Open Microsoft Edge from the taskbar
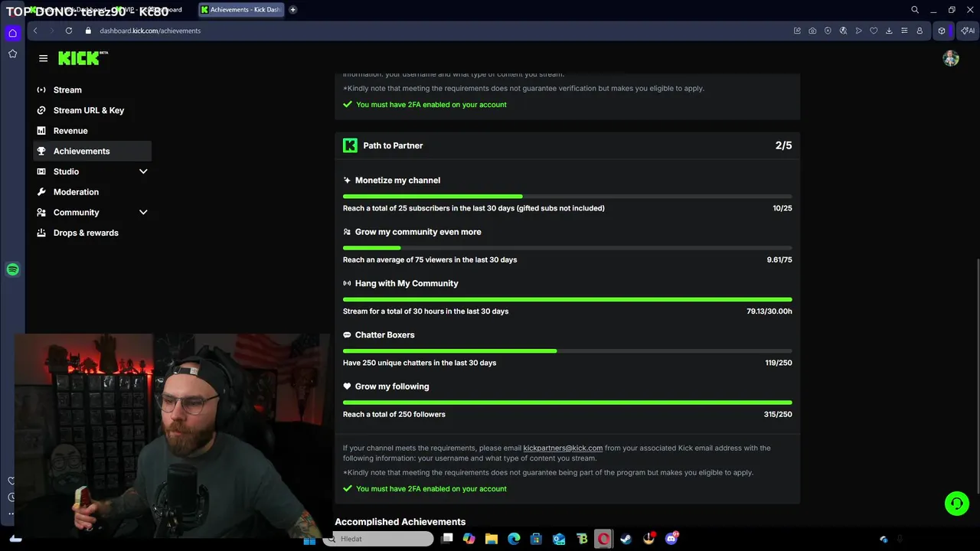 514,539
